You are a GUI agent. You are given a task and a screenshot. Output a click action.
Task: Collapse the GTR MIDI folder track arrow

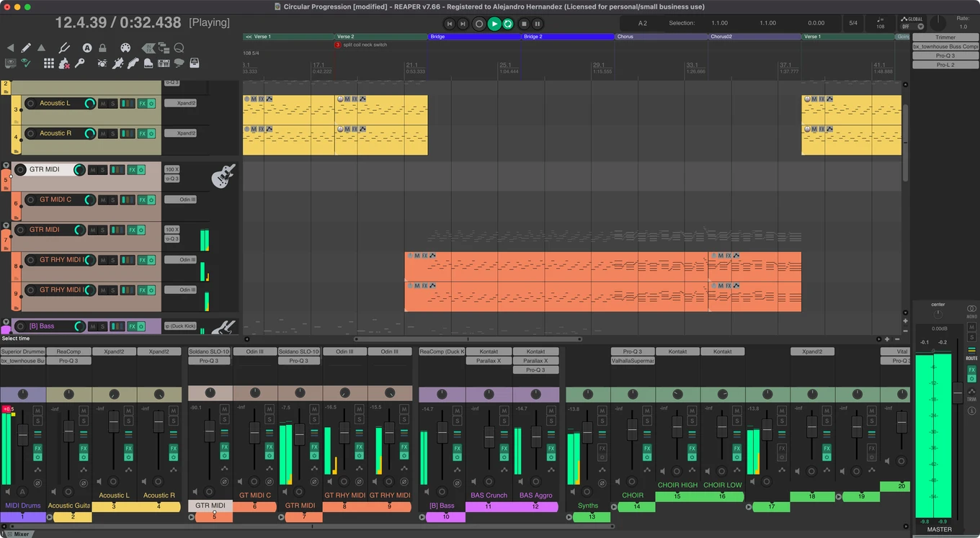click(x=6, y=165)
